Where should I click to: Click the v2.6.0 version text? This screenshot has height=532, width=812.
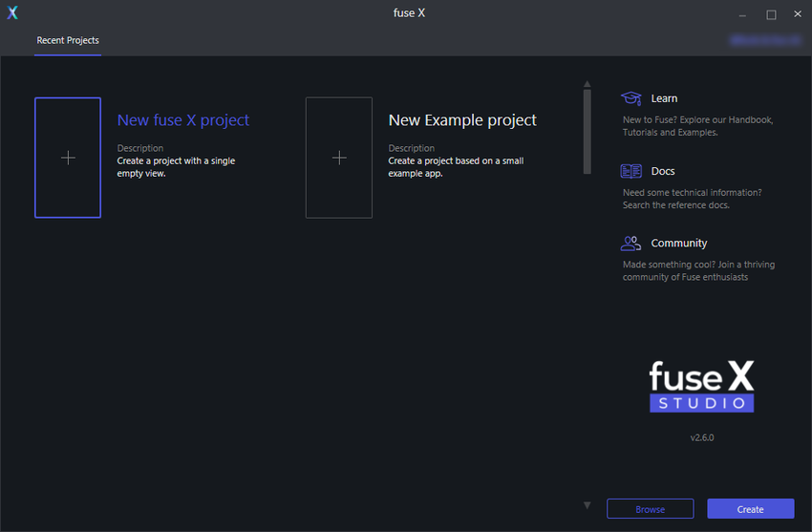[702, 437]
